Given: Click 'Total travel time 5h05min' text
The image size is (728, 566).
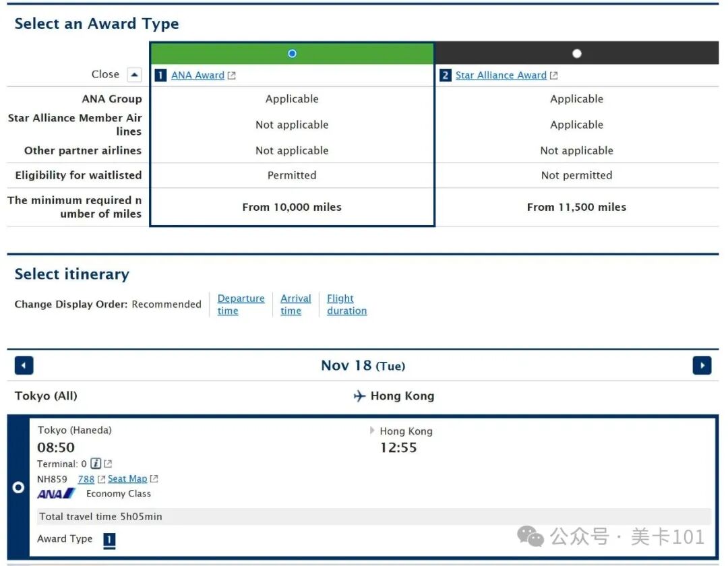Looking at the screenshot, I should pos(100,516).
